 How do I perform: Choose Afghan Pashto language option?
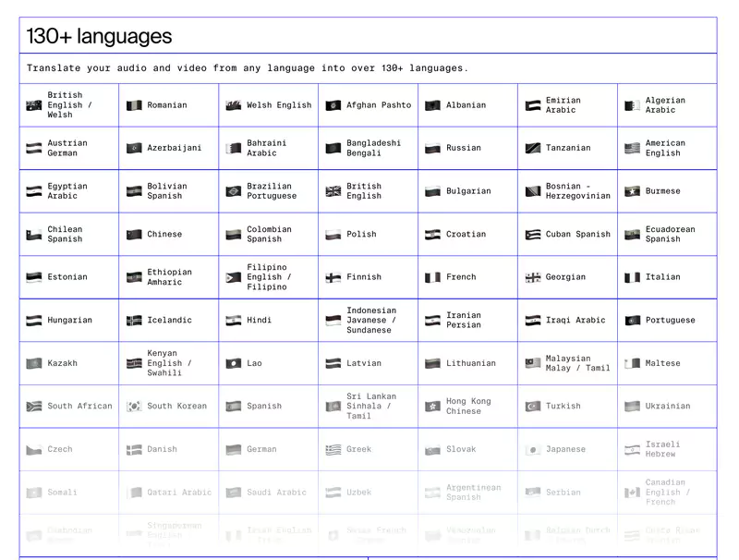(368, 104)
